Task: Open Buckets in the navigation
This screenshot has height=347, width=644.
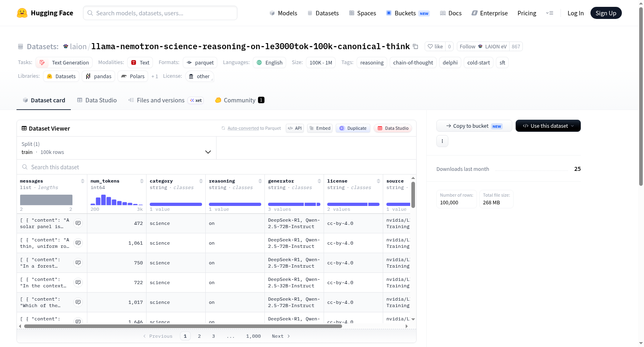Action: click(408, 13)
